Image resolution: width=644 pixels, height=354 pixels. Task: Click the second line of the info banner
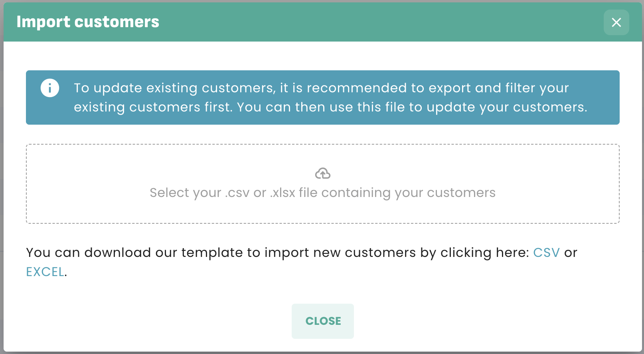[330, 107]
